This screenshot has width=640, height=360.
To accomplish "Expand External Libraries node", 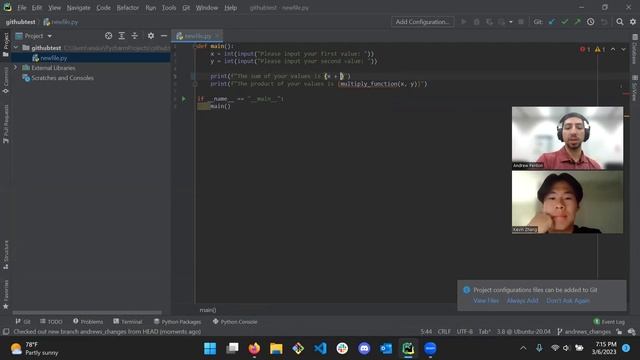I will pyautogui.click(x=16, y=67).
